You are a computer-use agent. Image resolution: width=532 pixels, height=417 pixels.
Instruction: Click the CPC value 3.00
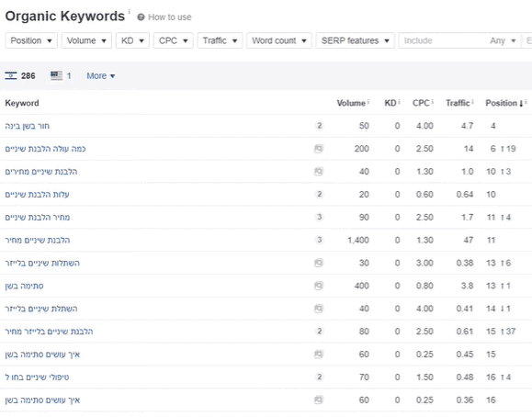(x=424, y=263)
